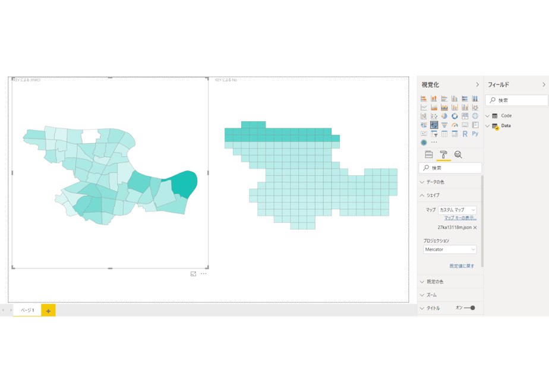Select the scatter chart visualization icon

click(x=434, y=116)
